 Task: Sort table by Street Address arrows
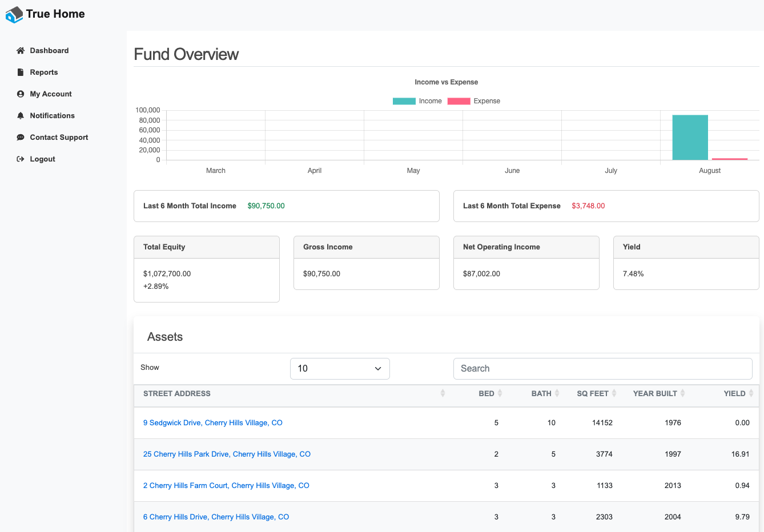443,393
